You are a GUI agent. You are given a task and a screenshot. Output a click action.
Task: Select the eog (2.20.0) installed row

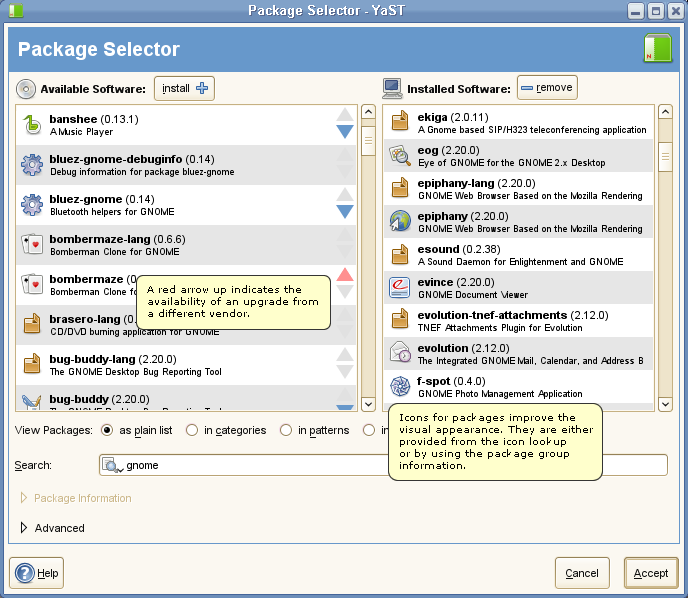(x=518, y=156)
